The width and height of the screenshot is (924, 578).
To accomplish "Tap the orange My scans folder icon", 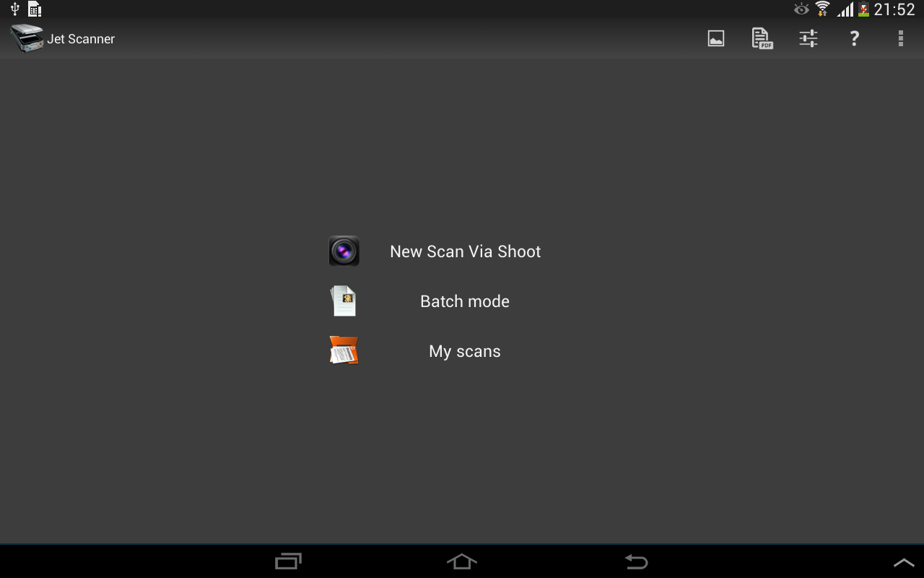I will [x=344, y=350].
